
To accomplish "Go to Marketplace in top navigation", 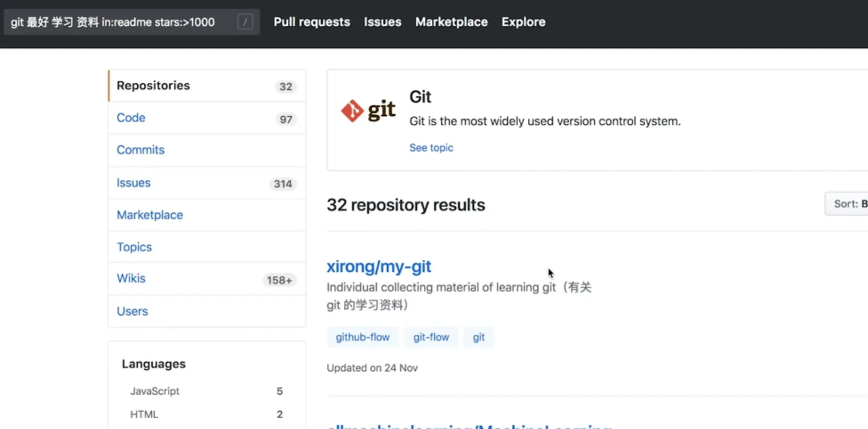I will [451, 22].
